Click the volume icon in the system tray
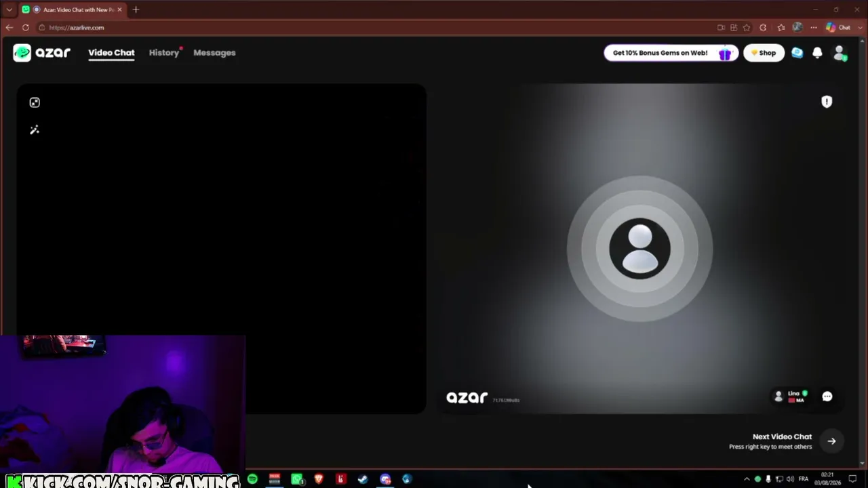 790,479
